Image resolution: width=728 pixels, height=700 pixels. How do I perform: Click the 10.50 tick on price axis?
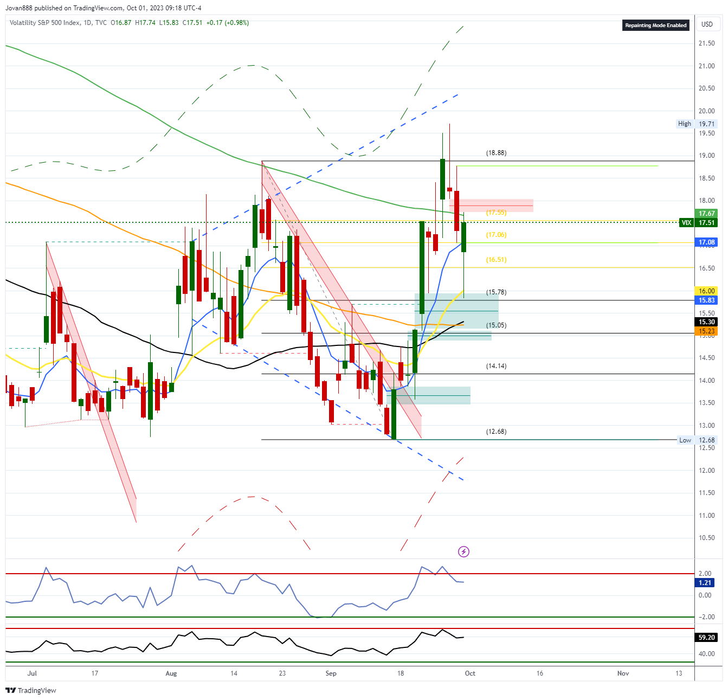(x=706, y=538)
